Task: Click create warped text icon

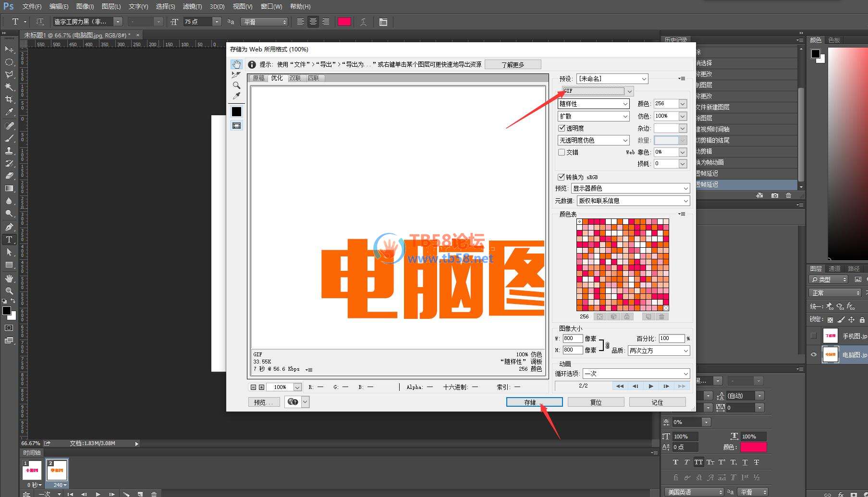Action: pos(364,22)
